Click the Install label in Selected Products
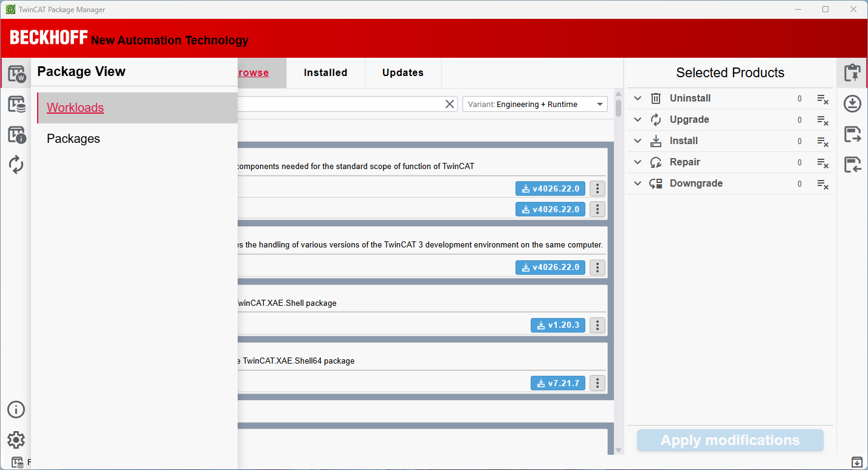The width and height of the screenshot is (868, 470). click(x=684, y=141)
